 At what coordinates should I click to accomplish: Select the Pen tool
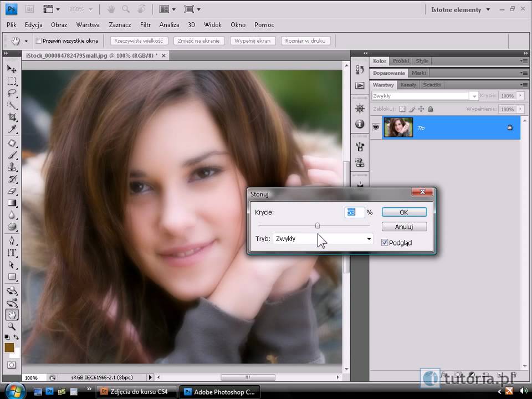point(12,241)
